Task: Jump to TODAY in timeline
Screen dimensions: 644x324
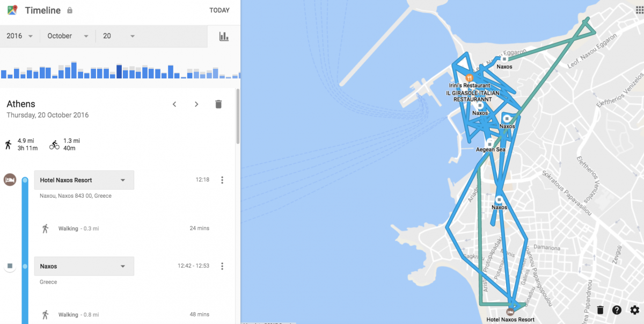Action: [219, 10]
